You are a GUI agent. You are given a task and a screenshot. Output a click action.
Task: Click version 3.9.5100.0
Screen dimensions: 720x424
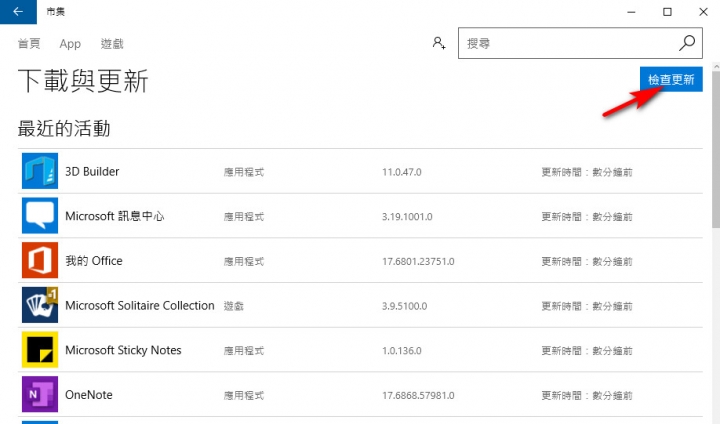point(405,306)
